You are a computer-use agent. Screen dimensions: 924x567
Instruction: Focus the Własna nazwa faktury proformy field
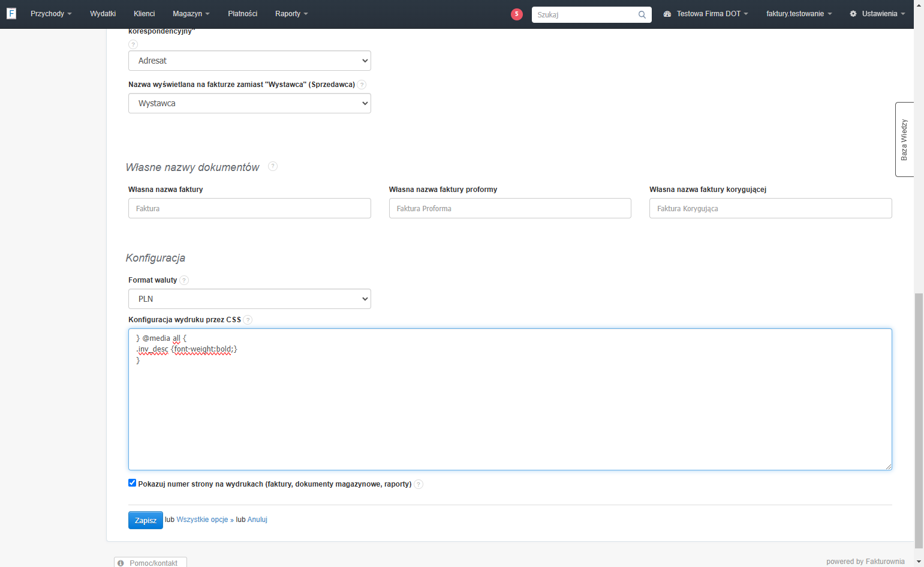[x=510, y=208]
